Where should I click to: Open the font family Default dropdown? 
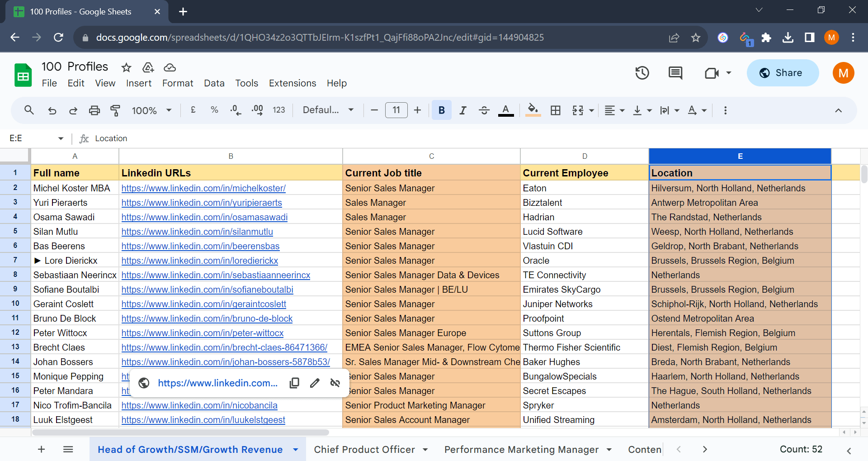pyautogui.click(x=328, y=110)
